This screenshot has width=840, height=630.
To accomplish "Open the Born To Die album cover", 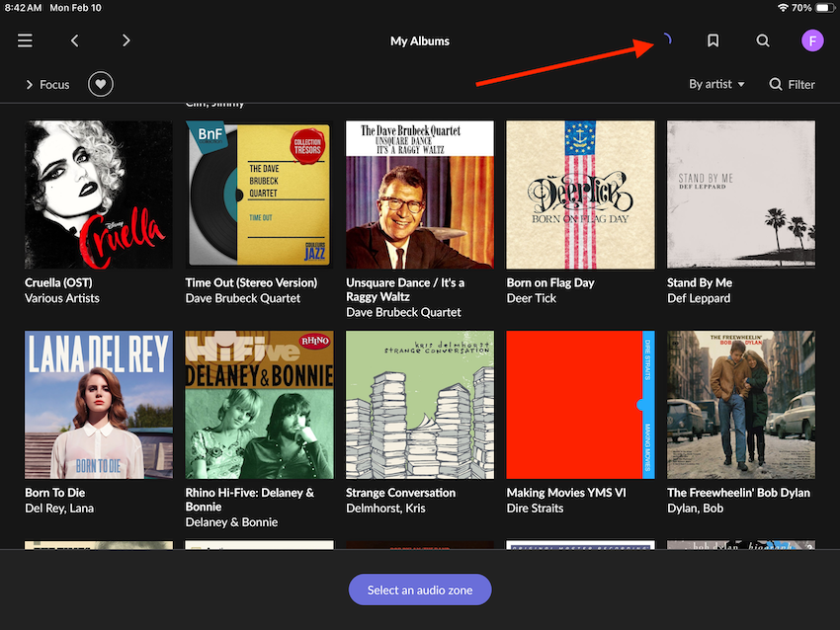I will [x=99, y=405].
